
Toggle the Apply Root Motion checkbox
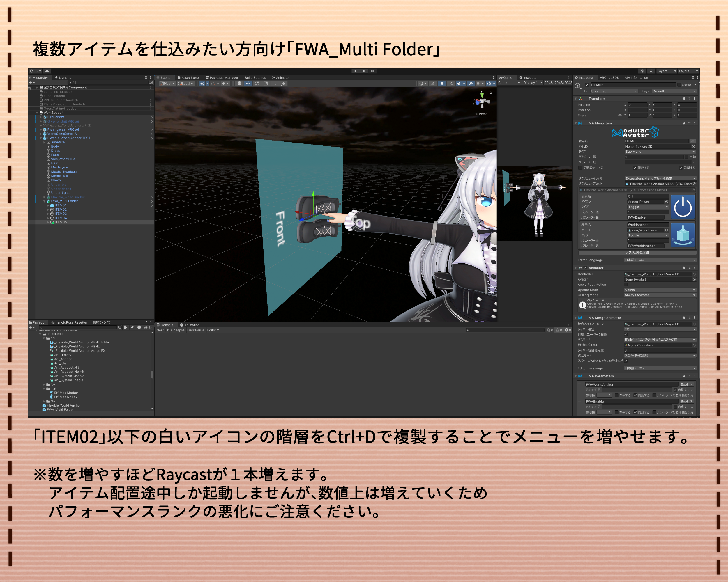626,284
